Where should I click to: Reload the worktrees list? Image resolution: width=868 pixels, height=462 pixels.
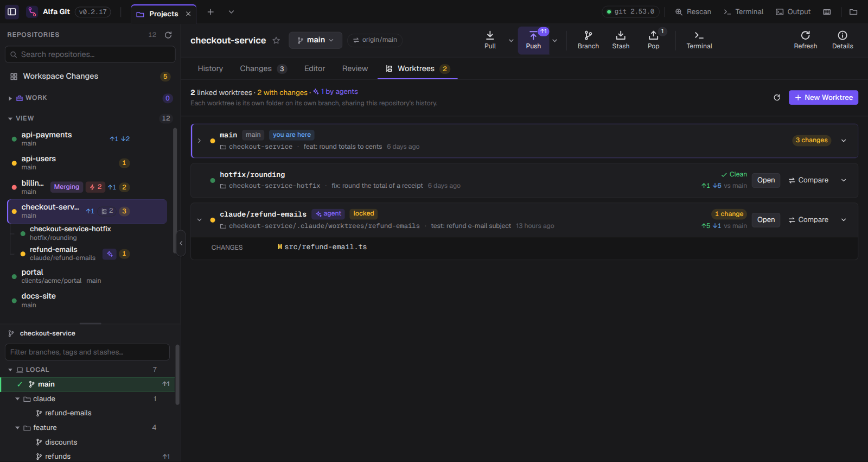777,98
